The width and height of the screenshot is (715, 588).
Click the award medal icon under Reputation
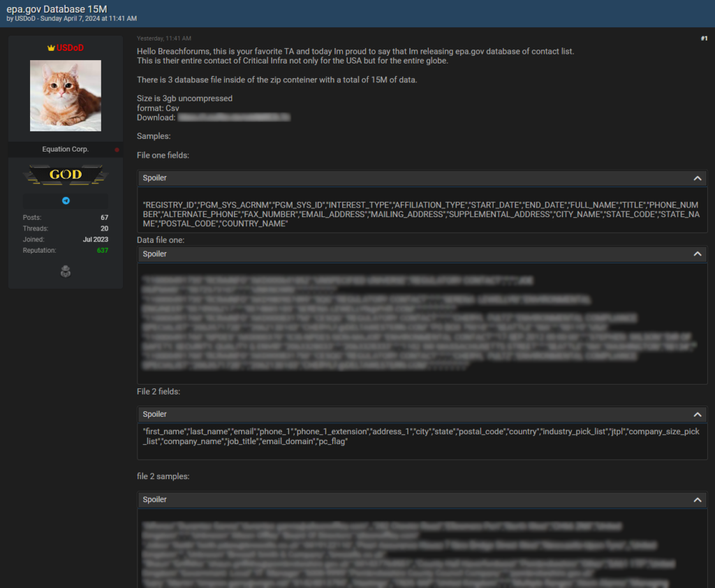tap(66, 272)
